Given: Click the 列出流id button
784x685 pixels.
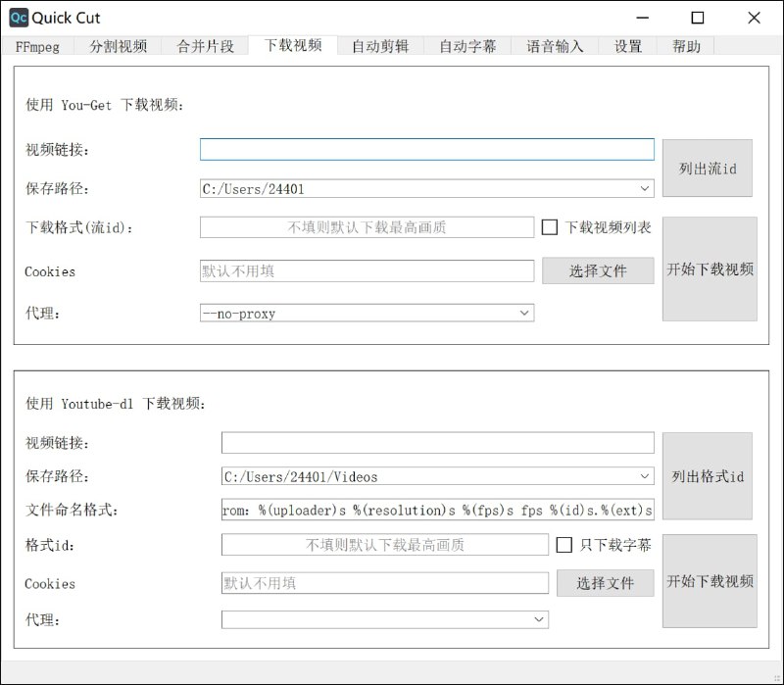Looking at the screenshot, I should coord(708,168).
